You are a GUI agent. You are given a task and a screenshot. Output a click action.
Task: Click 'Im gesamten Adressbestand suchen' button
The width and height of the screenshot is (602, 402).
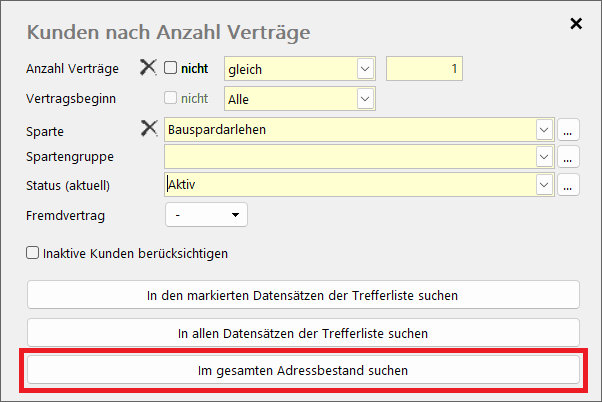[303, 370]
